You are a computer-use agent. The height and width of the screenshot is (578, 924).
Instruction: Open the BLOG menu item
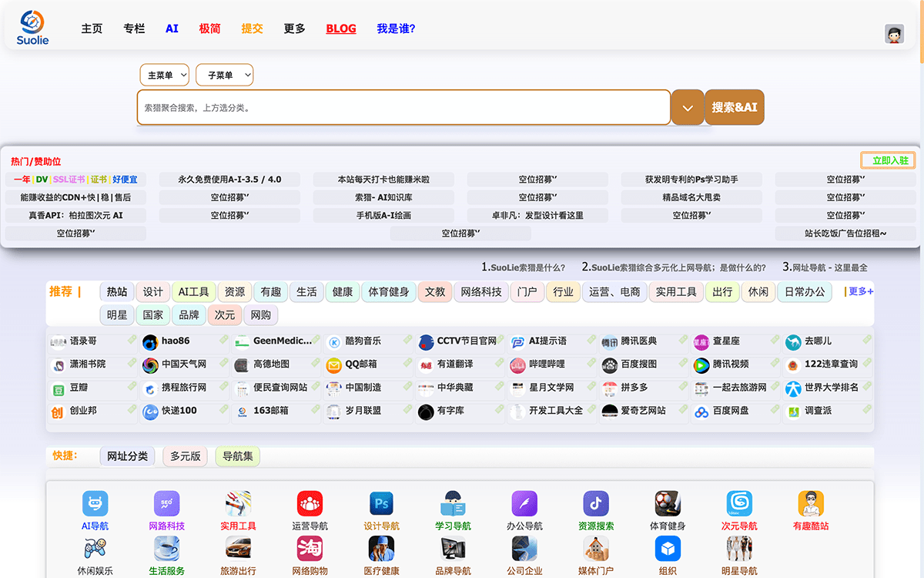point(340,29)
